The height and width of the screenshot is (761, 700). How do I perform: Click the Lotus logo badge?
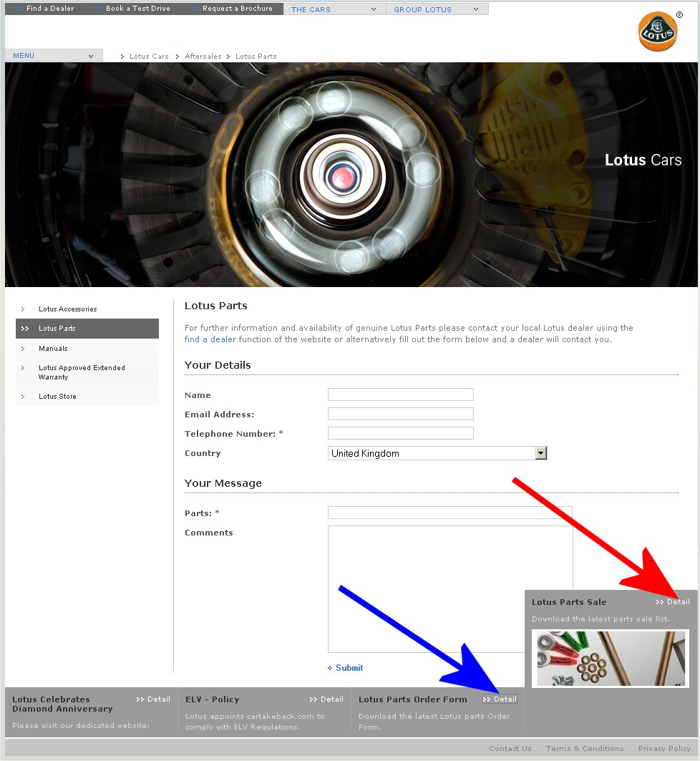[x=657, y=31]
